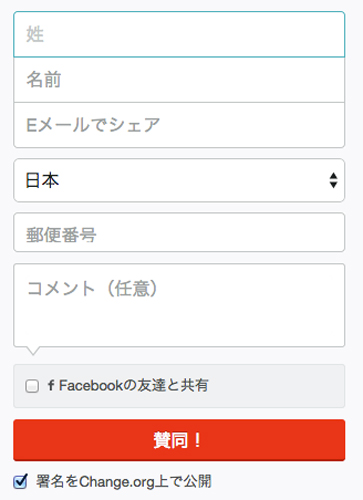Image resolution: width=363 pixels, height=500 pixels.
Task: Click the 名前 first name field
Action: click(179, 80)
